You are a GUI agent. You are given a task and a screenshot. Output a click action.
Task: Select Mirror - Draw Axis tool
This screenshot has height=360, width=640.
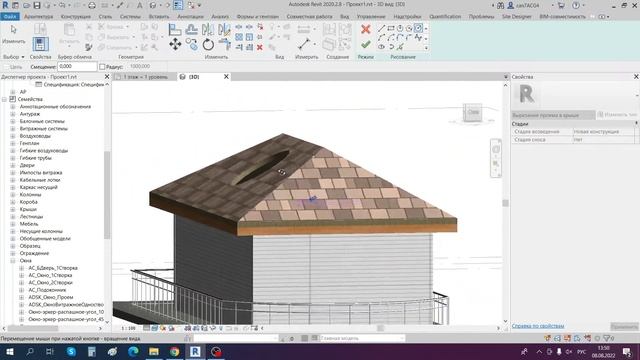coord(224,29)
